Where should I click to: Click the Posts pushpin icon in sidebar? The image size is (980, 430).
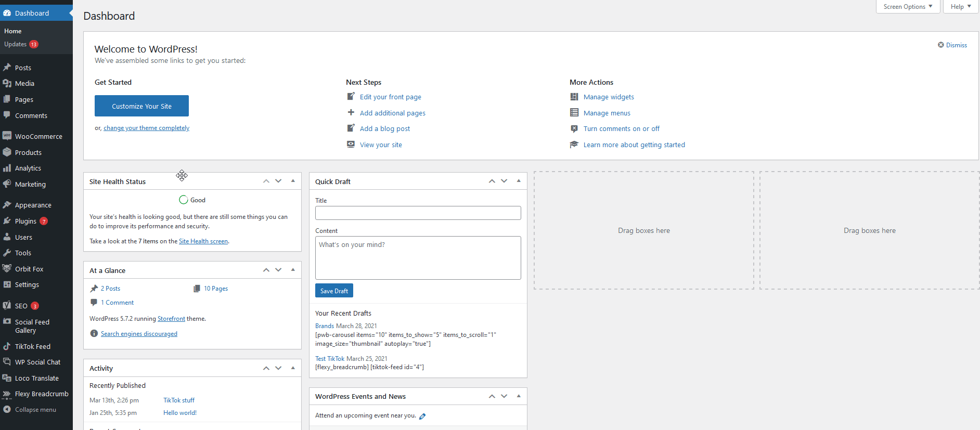coord(7,68)
